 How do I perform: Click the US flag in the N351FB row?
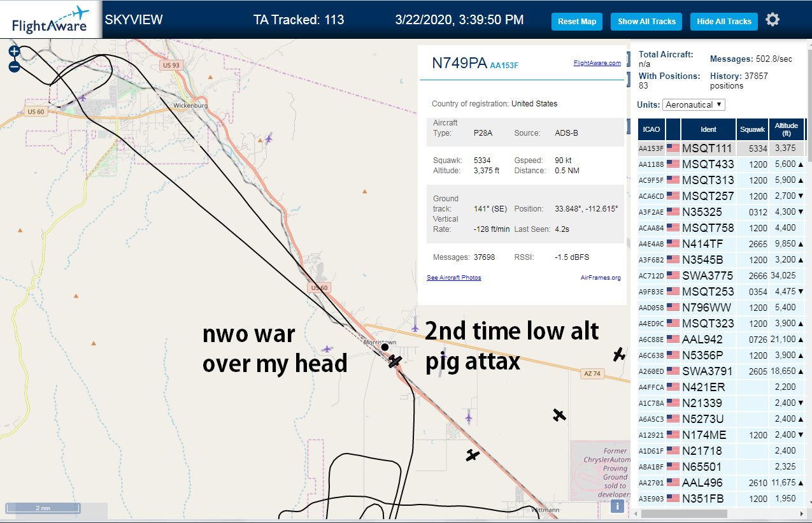tap(673, 499)
